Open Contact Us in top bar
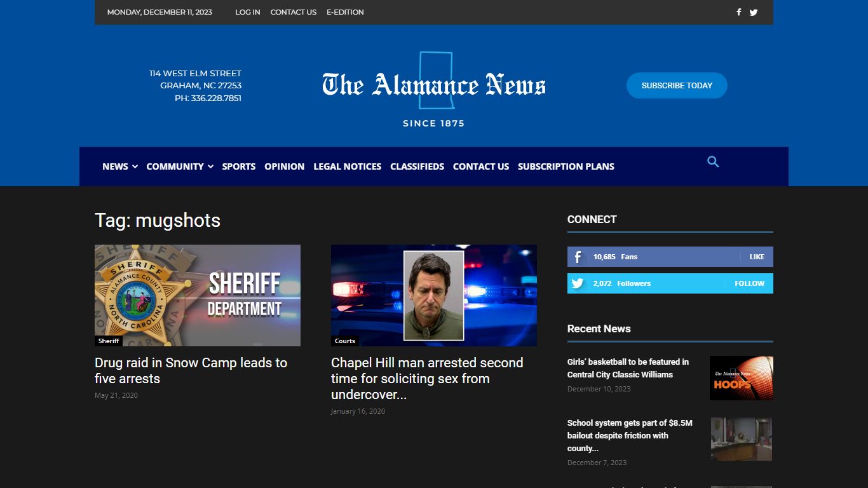 (294, 12)
